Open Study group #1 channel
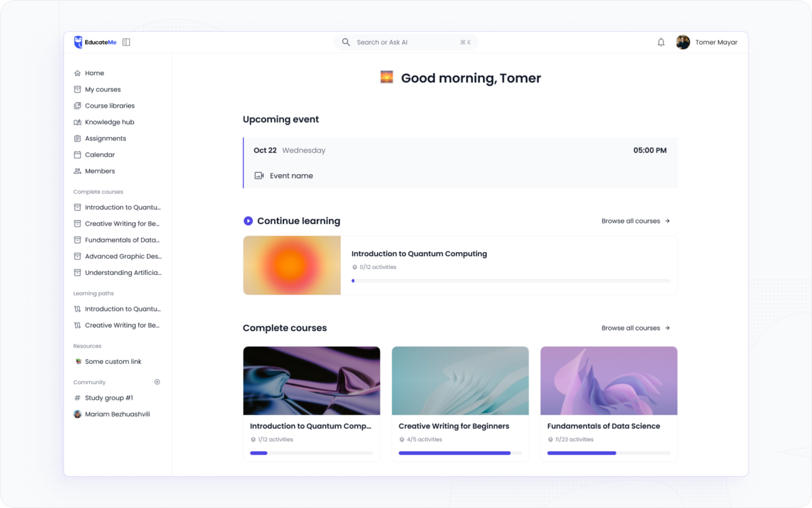This screenshot has height=508, width=812. [108, 398]
